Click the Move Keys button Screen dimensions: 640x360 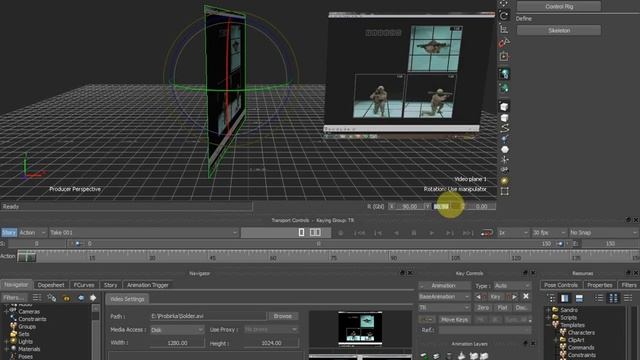(454, 319)
